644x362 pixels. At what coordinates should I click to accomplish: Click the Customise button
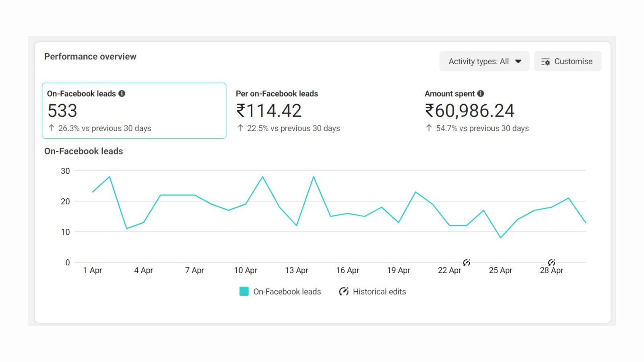[568, 61]
